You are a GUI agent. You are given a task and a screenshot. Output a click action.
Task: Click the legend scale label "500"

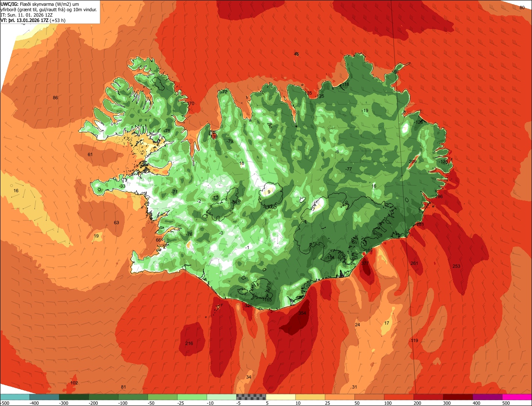pos(506,403)
